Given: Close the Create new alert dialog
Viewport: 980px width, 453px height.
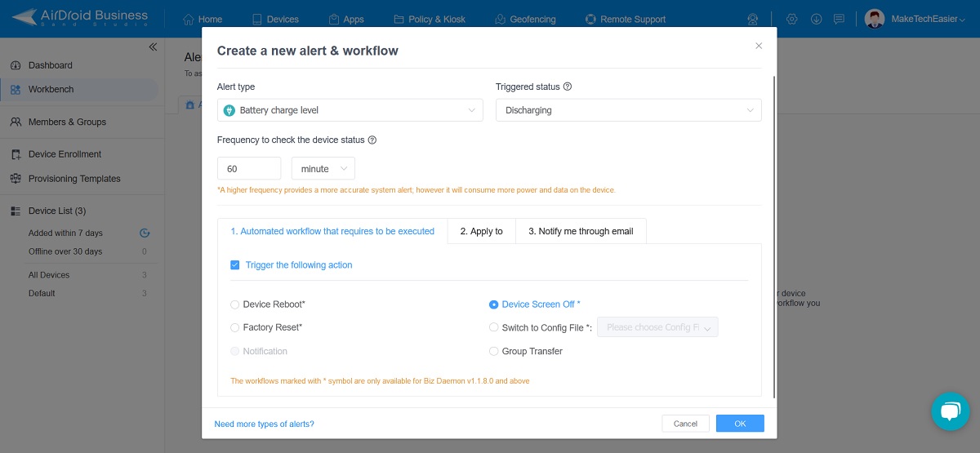Looking at the screenshot, I should (759, 47).
